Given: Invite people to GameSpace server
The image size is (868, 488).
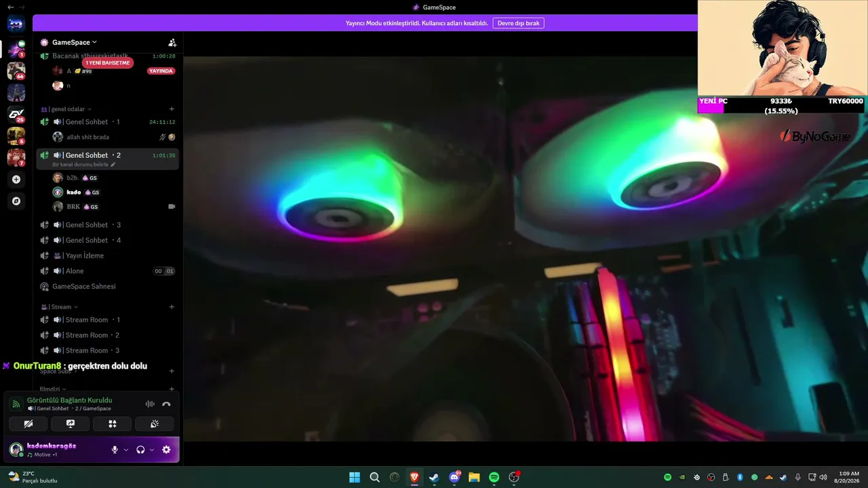Looking at the screenshot, I should [x=172, y=42].
